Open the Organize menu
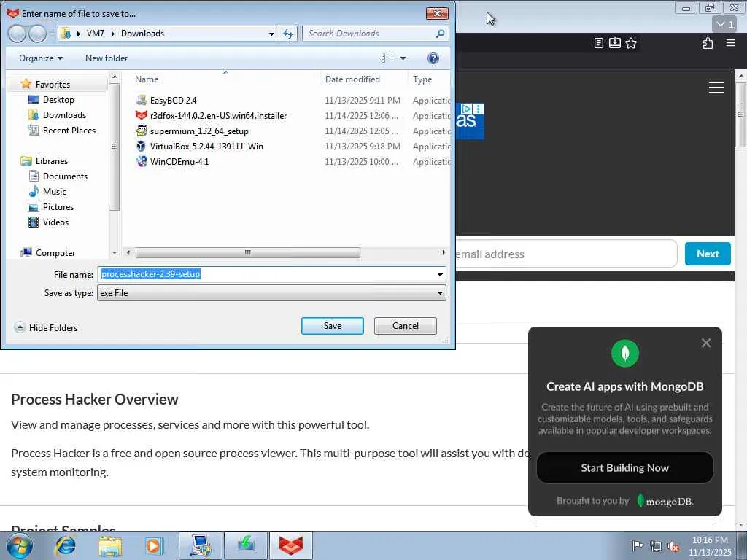Viewport: 747px width, 560px height. tap(41, 58)
